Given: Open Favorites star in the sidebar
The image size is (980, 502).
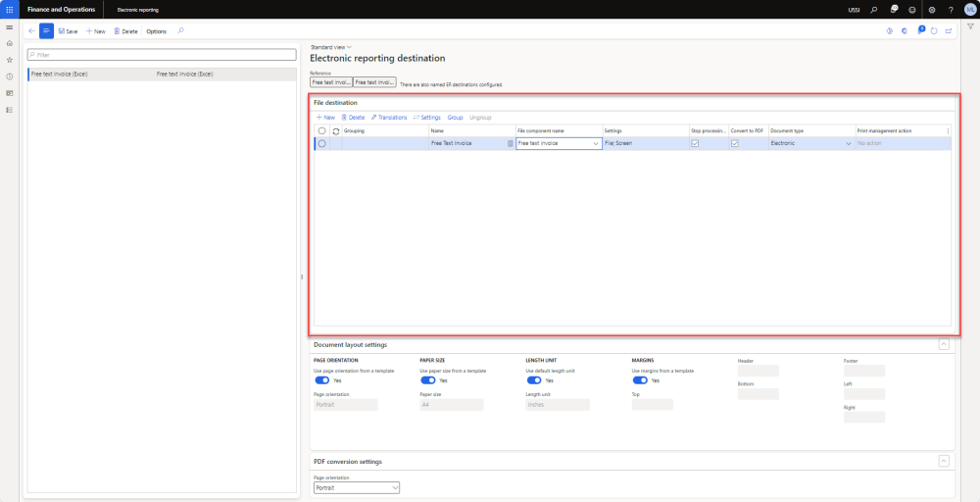Looking at the screenshot, I should pos(9,60).
